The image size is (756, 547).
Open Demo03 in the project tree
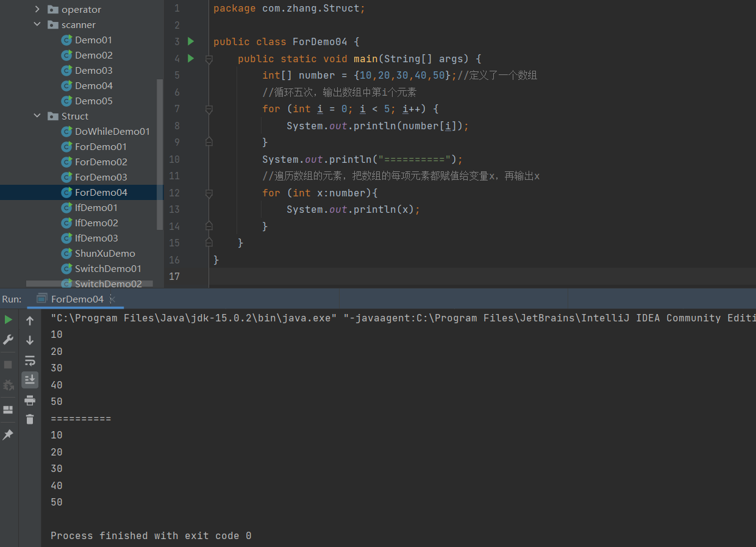click(93, 71)
